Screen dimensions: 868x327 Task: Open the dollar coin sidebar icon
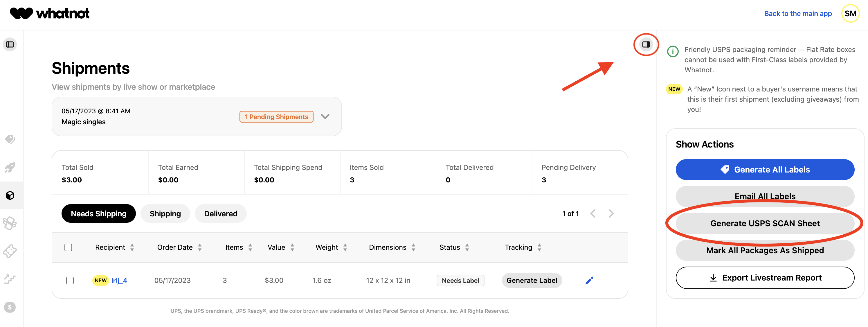tap(10, 307)
